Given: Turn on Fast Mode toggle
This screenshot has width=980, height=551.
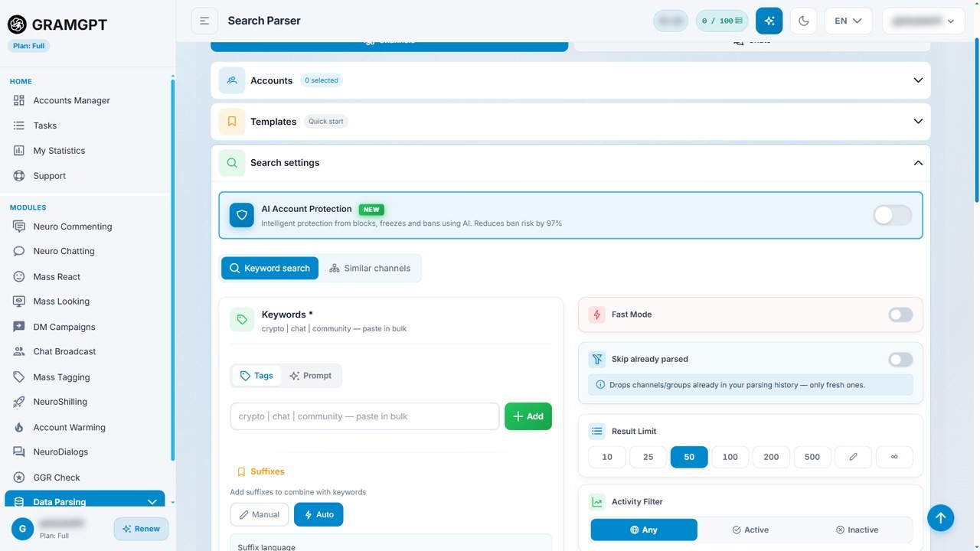Looking at the screenshot, I should 900,315.
